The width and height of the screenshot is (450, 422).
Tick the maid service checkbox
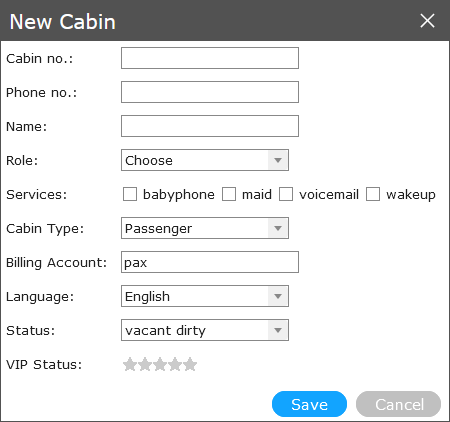point(229,194)
